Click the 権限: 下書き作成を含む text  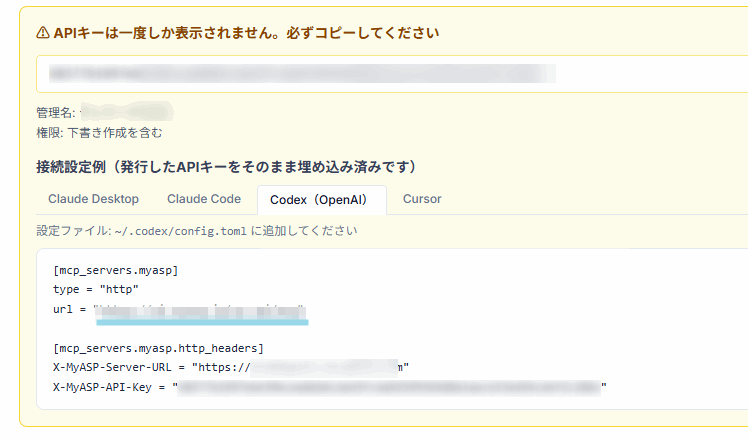point(99,132)
